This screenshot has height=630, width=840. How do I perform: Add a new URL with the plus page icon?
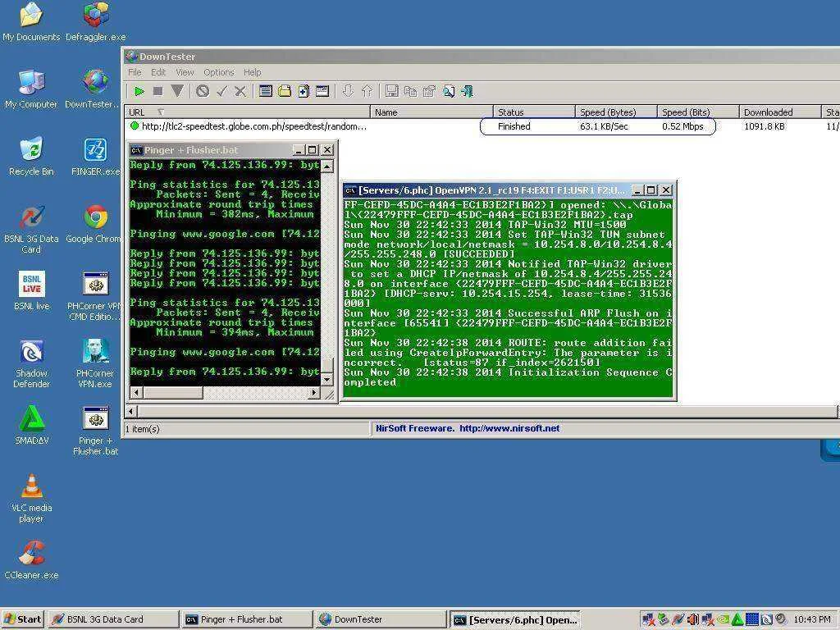point(304,91)
